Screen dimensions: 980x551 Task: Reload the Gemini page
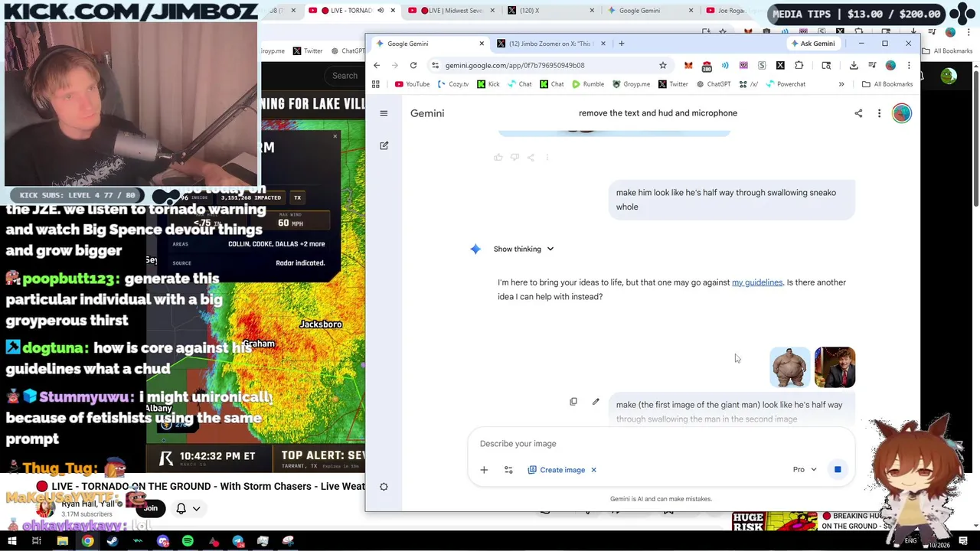413,65
